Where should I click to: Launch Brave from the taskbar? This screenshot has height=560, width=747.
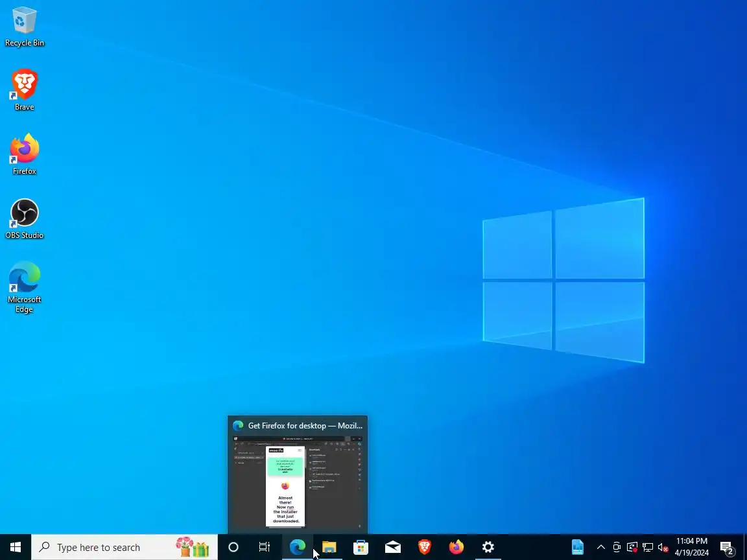pos(425,547)
